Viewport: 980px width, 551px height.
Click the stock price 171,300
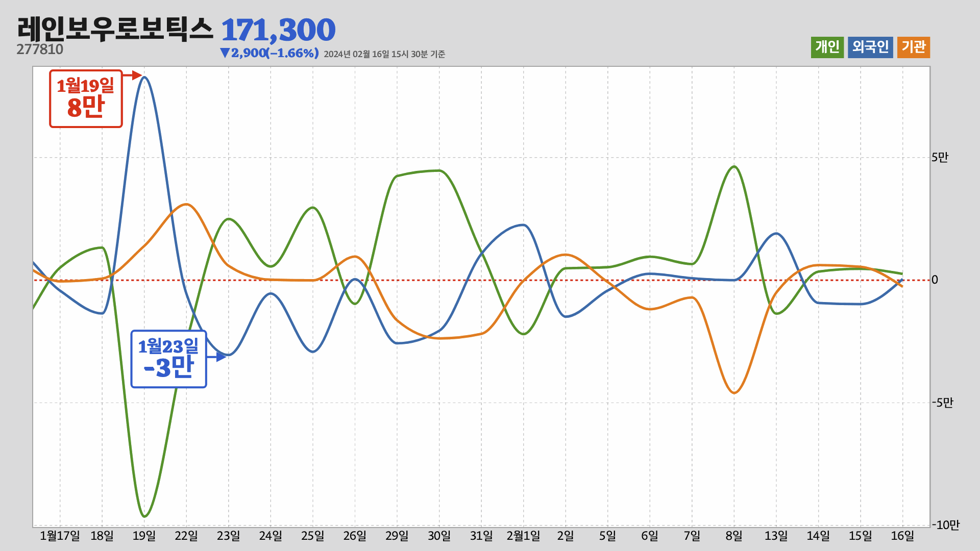click(278, 30)
